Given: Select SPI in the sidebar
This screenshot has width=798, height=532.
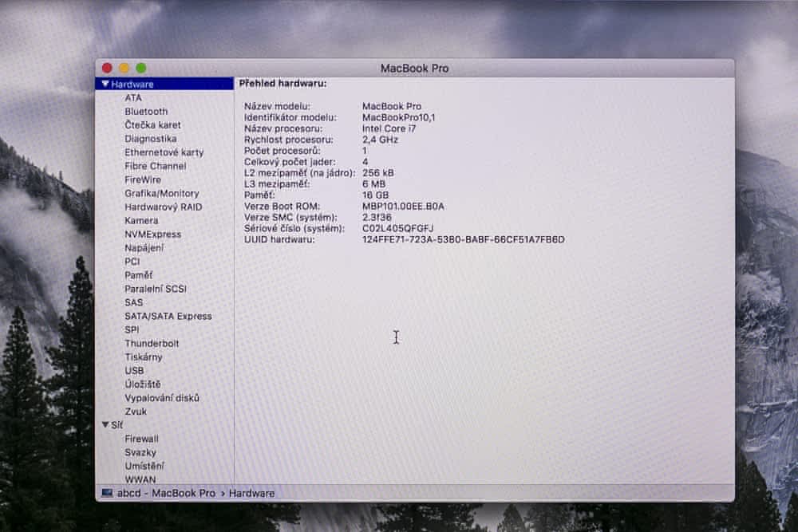Looking at the screenshot, I should tap(132, 330).
